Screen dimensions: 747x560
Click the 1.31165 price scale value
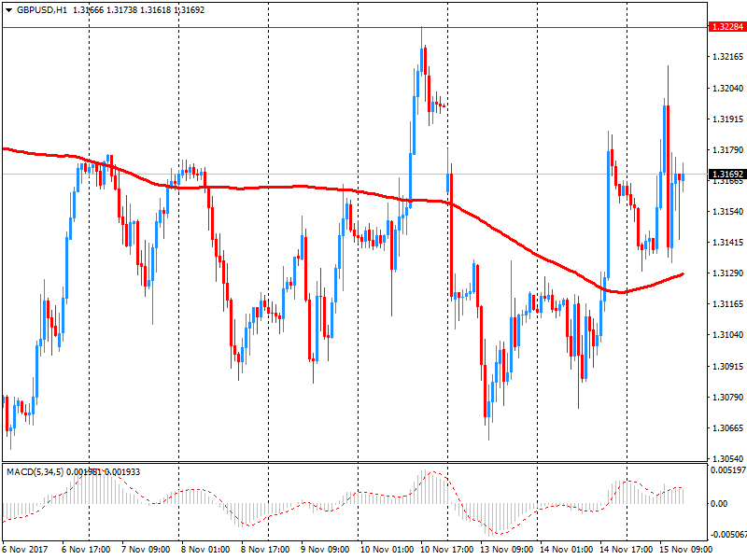click(727, 304)
